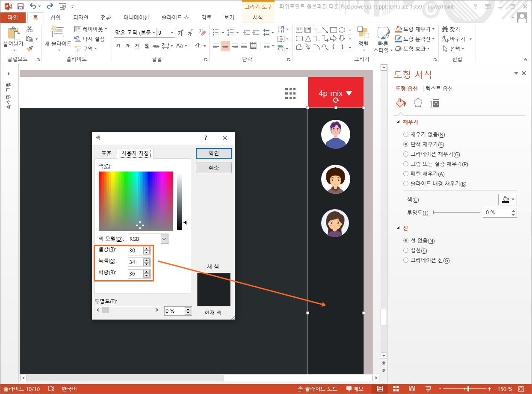Select 선 없음 (No line) radio button
Screen dimensions: 532x394
pos(406,240)
